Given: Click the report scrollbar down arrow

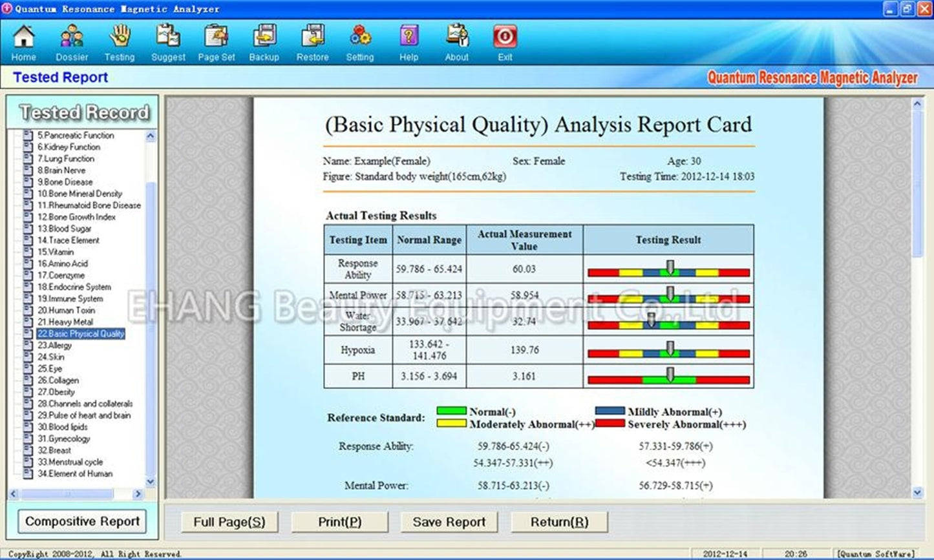Looking at the screenshot, I should tap(917, 492).
